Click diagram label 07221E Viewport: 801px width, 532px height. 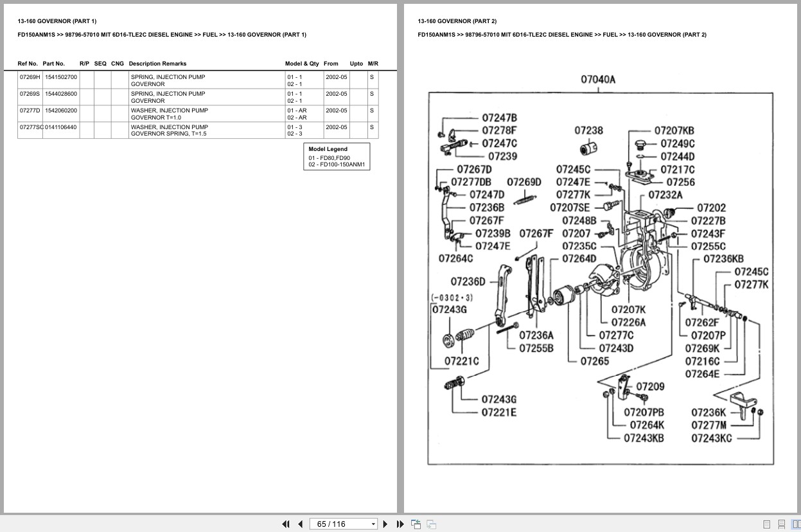(499, 412)
